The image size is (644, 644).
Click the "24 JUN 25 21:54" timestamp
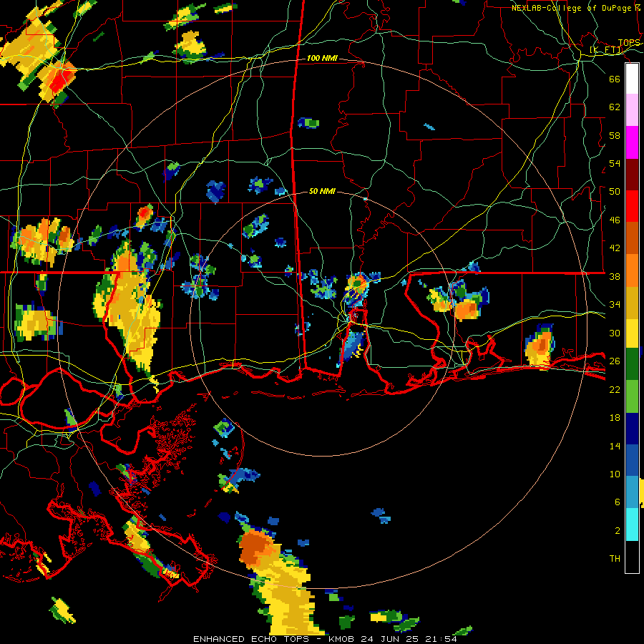pyautogui.click(x=409, y=639)
